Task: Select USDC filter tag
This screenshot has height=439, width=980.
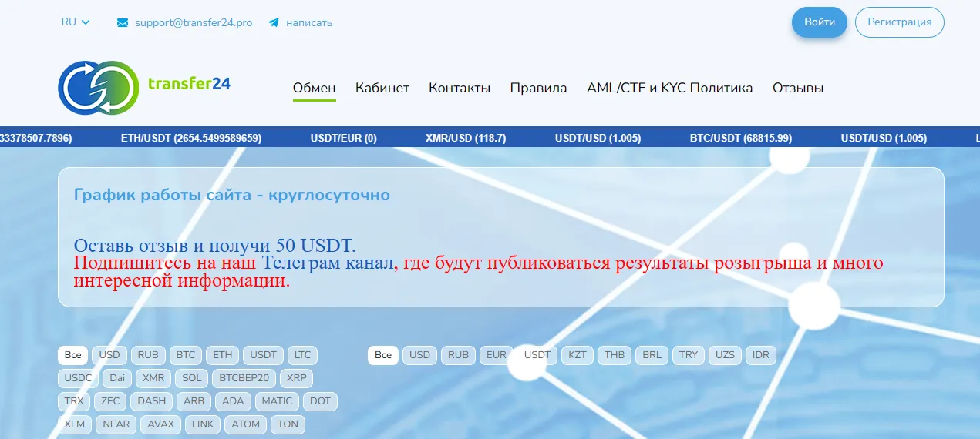Action: pyautogui.click(x=79, y=378)
